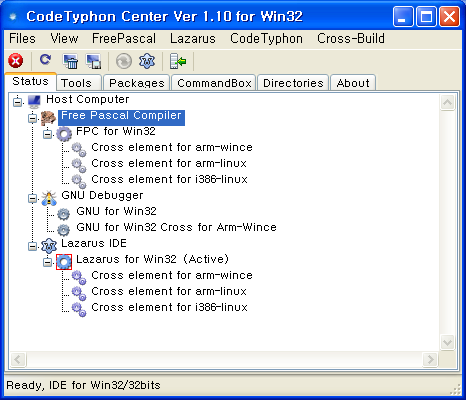Viewport: 466px width, 400px height.
Task: Click gears icon of arm-linux element under Lazarus
Action: (x=79, y=293)
